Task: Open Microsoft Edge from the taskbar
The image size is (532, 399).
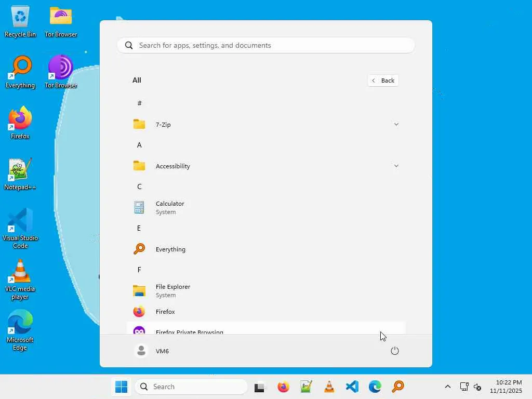Action: pyautogui.click(x=375, y=387)
